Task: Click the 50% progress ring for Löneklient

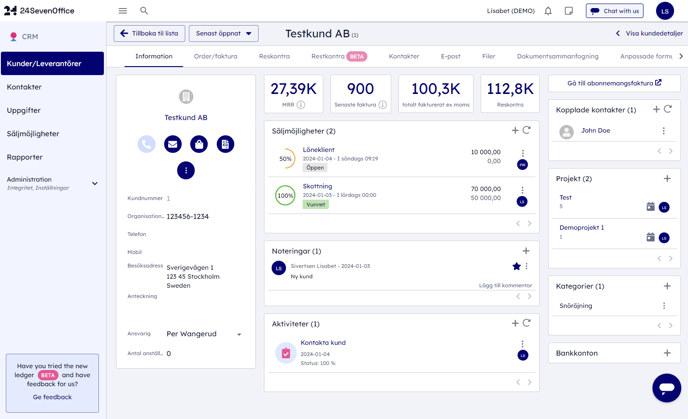Action: pyautogui.click(x=286, y=158)
